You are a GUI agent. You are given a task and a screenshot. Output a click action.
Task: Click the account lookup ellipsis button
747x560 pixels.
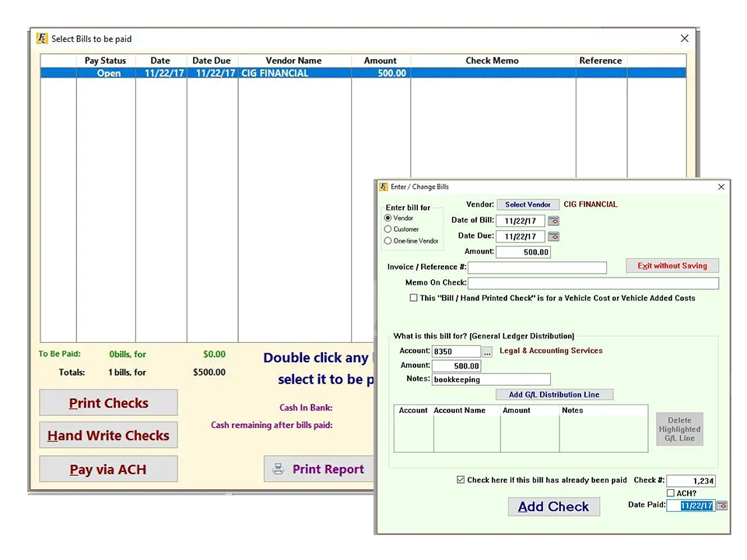(487, 352)
